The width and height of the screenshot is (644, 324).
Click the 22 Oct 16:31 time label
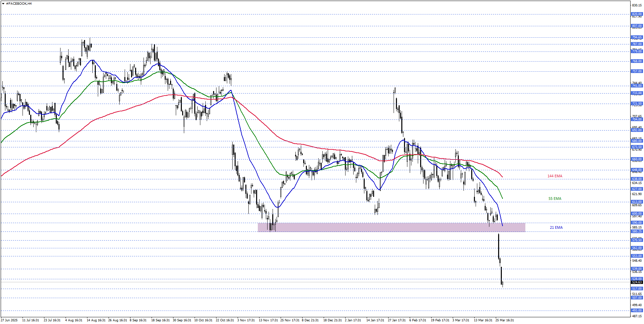point(225,320)
